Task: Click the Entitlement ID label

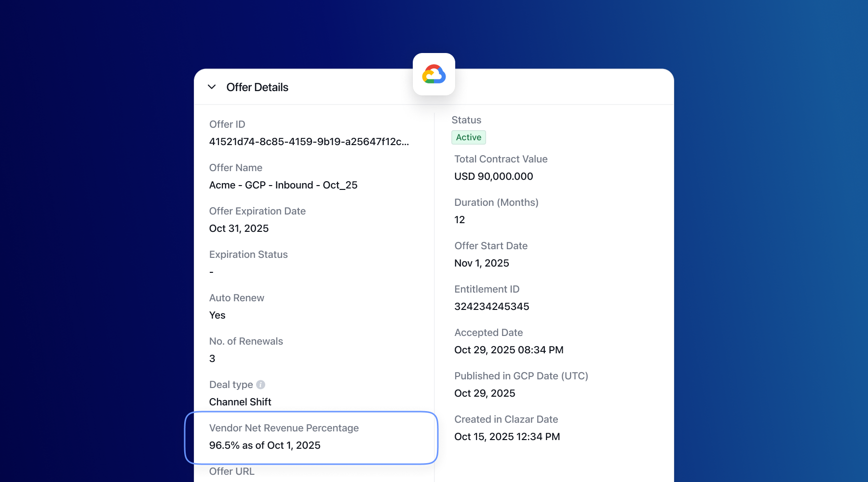Action: click(x=487, y=289)
